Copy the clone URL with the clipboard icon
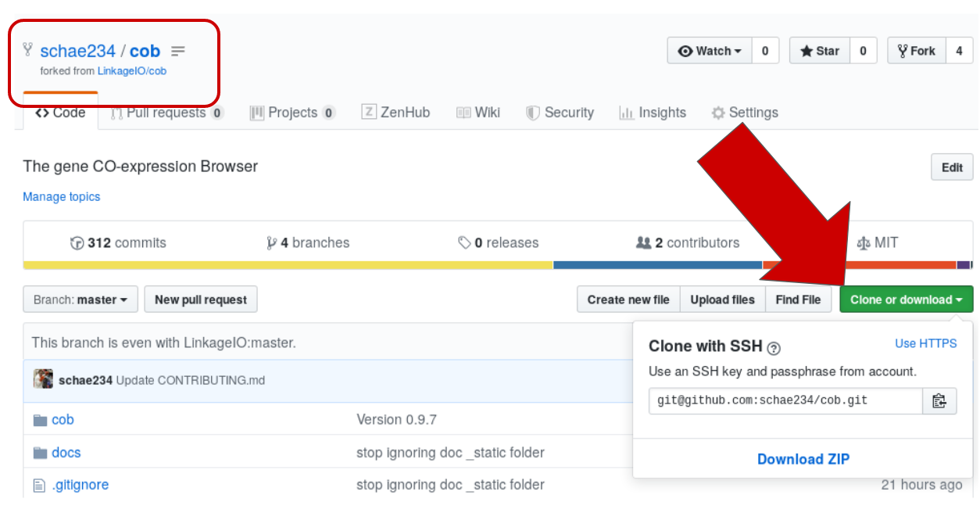Image resolution: width=980 pixels, height=506 pixels. pos(939,400)
